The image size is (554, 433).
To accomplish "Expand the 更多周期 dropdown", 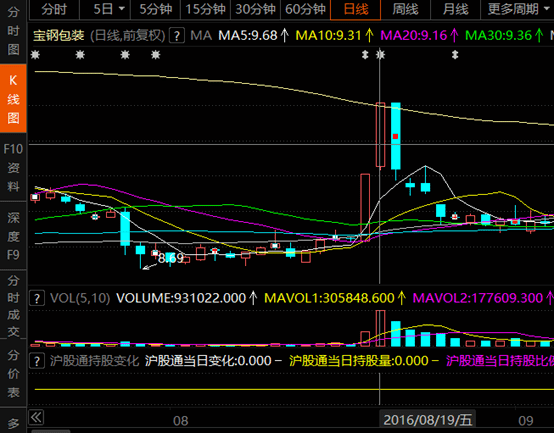I will [517, 9].
